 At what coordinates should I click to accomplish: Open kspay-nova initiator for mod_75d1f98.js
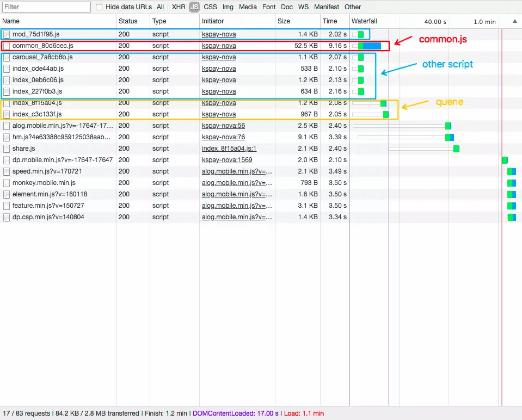219,34
